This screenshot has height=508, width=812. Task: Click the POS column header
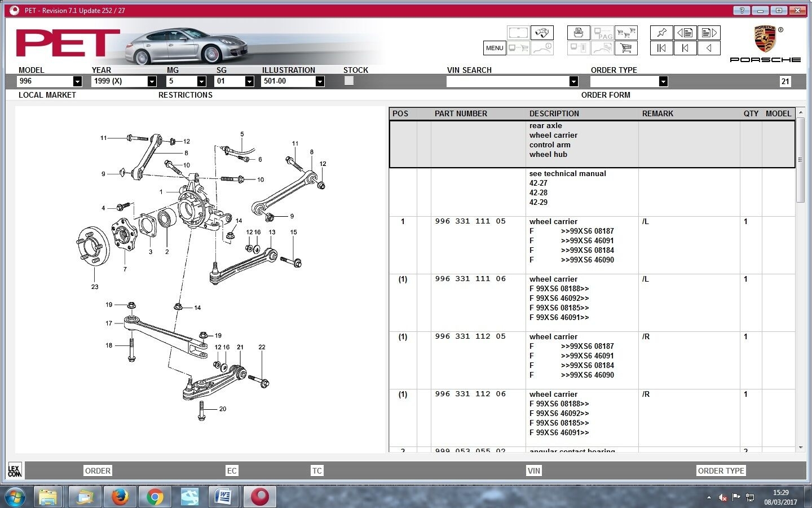click(x=400, y=113)
